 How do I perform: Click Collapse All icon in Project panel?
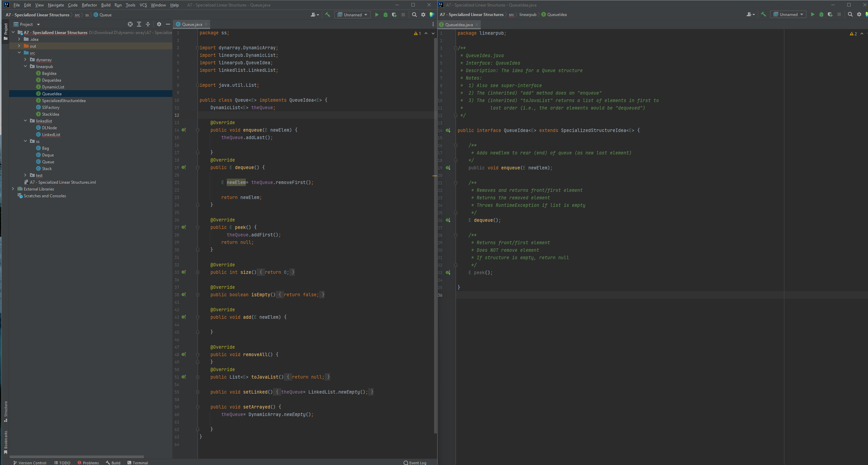click(x=148, y=24)
